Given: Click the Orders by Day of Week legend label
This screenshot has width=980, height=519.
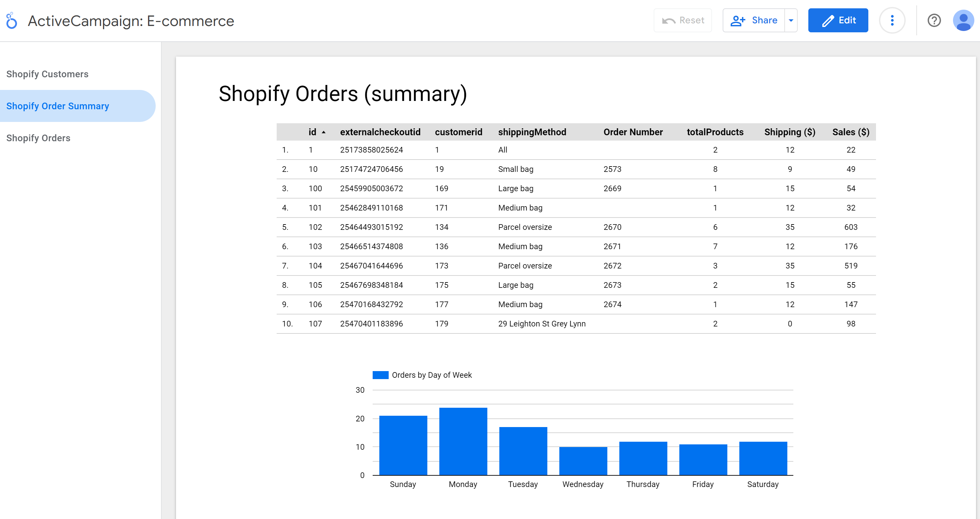Looking at the screenshot, I should (x=431, y=375).
